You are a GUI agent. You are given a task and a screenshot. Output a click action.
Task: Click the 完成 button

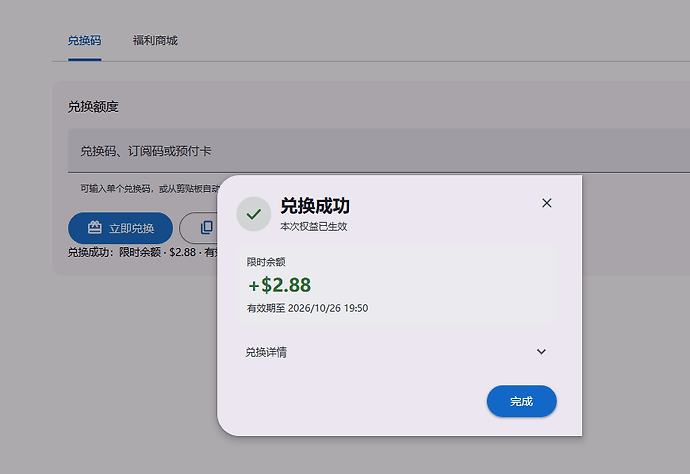click(521, 401)
